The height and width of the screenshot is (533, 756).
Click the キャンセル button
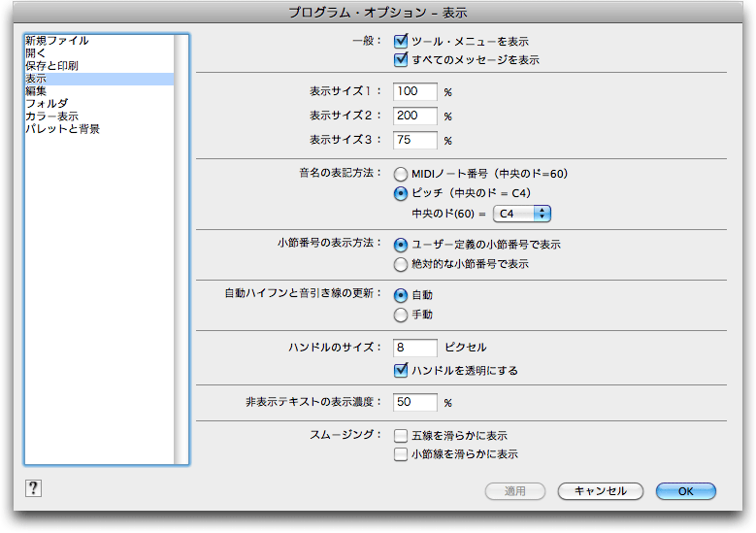point(601,491)
